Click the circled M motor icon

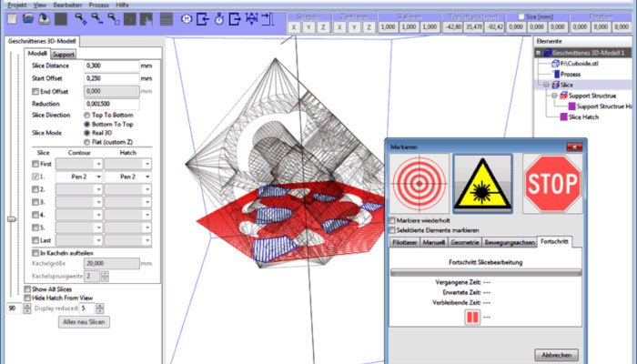pos(187,19)
